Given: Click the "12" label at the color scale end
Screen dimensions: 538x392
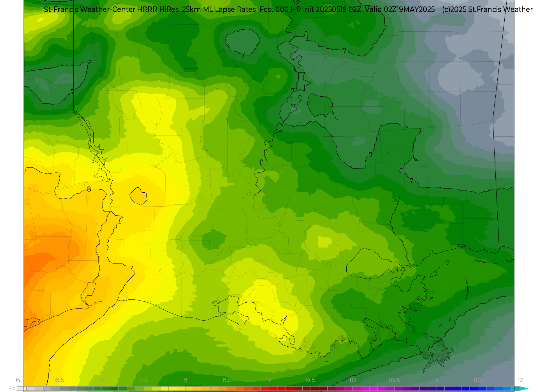Looking at the screenshot, I should coord(520,380).
